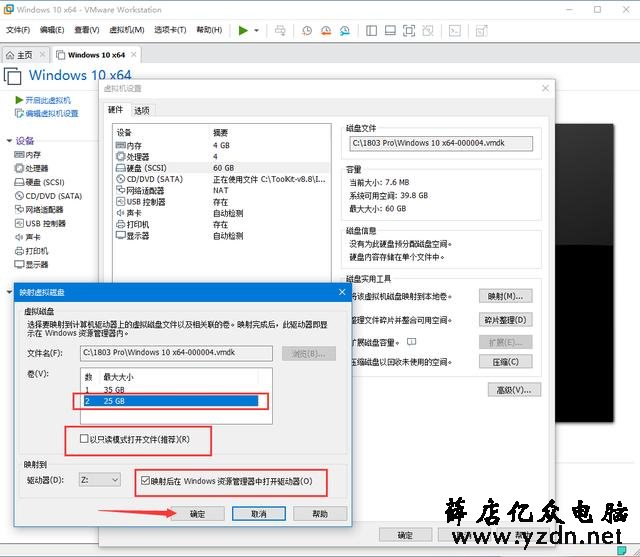Open the 文件(F) menu
This screenshot has height=557, width=640.
pos(18,30)
